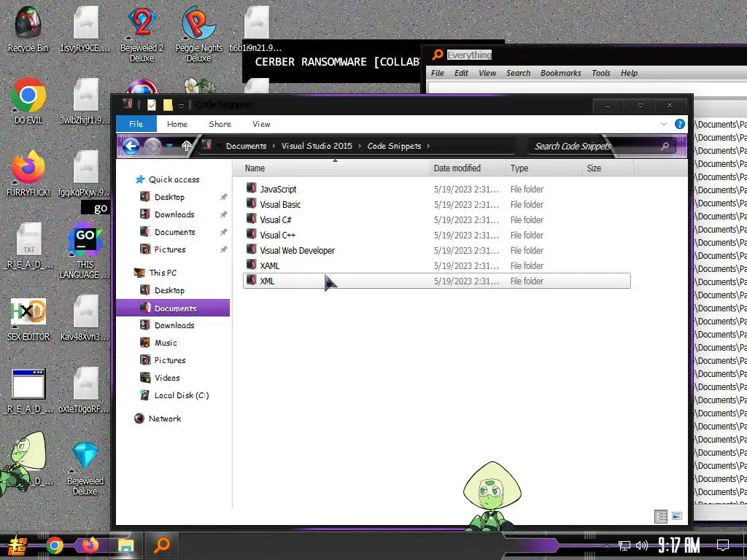Open the DO EVIL Chrome shortcut
Image resolution: width=747 pixels, height=560 pixels.
click(28, 101)
